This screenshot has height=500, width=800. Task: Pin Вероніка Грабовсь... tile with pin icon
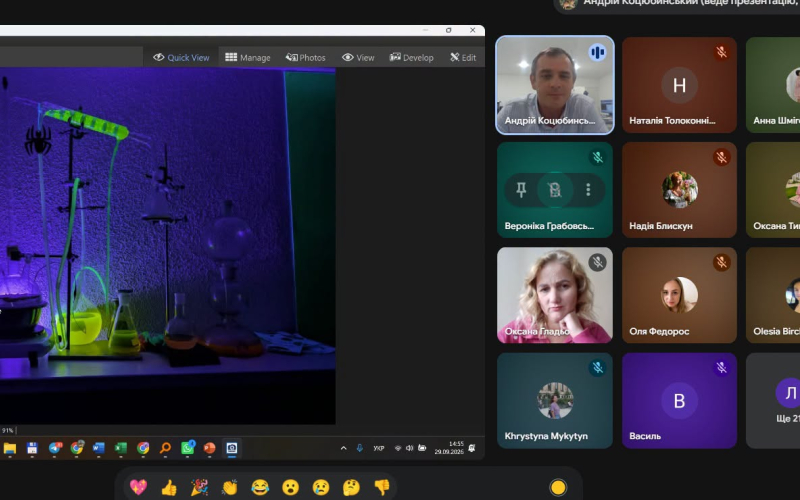(521, 190)
